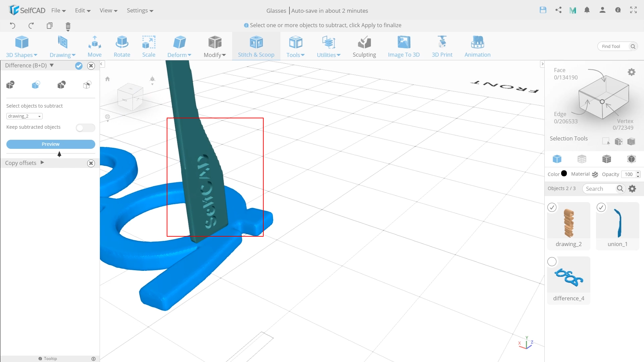Image resolution: width=644 pixels, height=362 pixels.
Task: Expand the Copy offsets section
Action: [42, 163]
